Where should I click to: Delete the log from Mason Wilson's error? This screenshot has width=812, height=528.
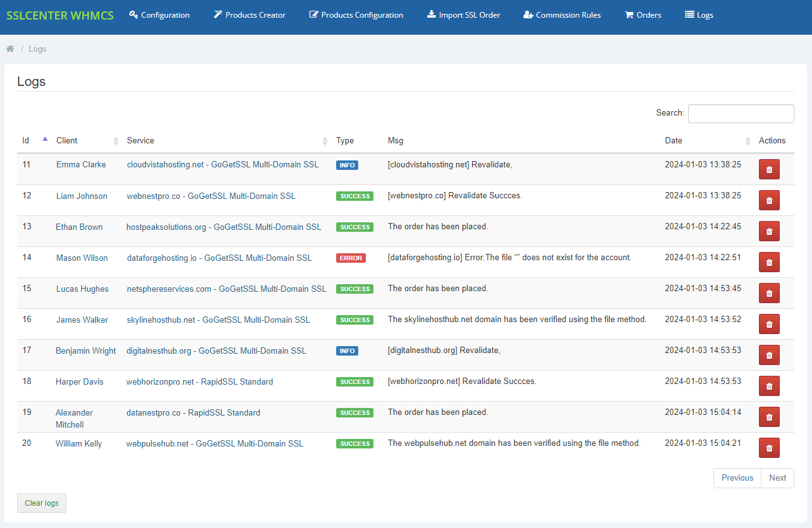769,262
